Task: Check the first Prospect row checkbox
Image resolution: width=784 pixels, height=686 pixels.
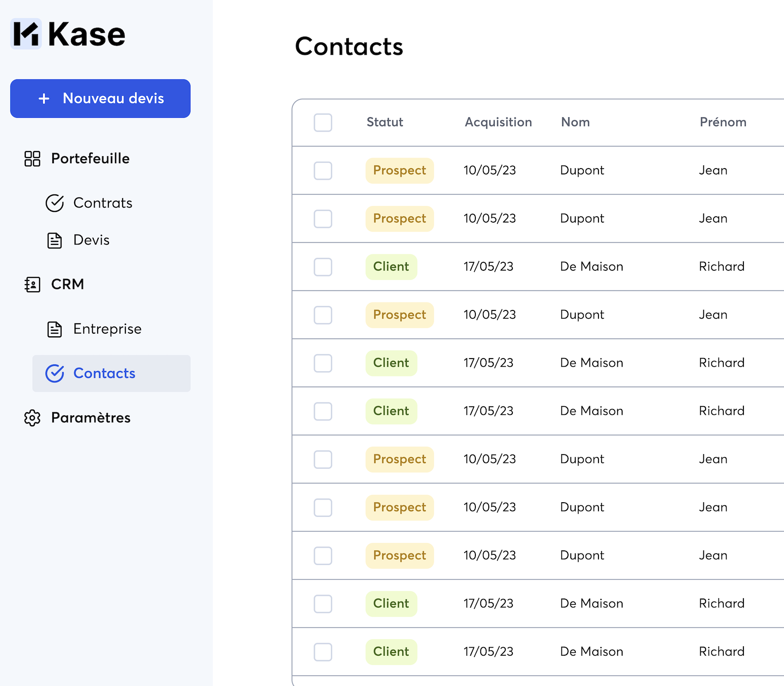Action: pos(323,170)
